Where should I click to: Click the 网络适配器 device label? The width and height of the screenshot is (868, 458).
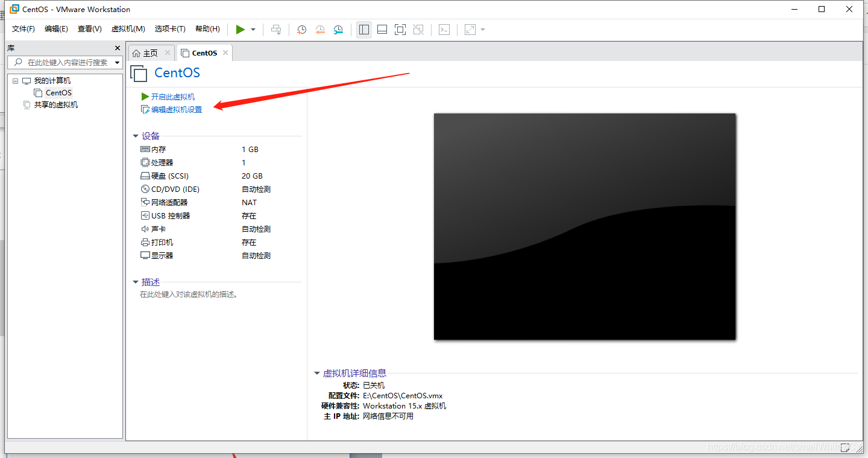[x=169, y=202]
